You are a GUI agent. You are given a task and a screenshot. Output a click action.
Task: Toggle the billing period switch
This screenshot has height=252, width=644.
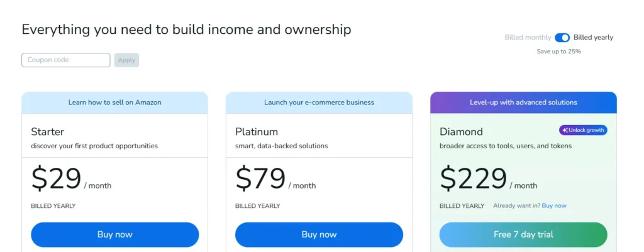tap(562, 38)
